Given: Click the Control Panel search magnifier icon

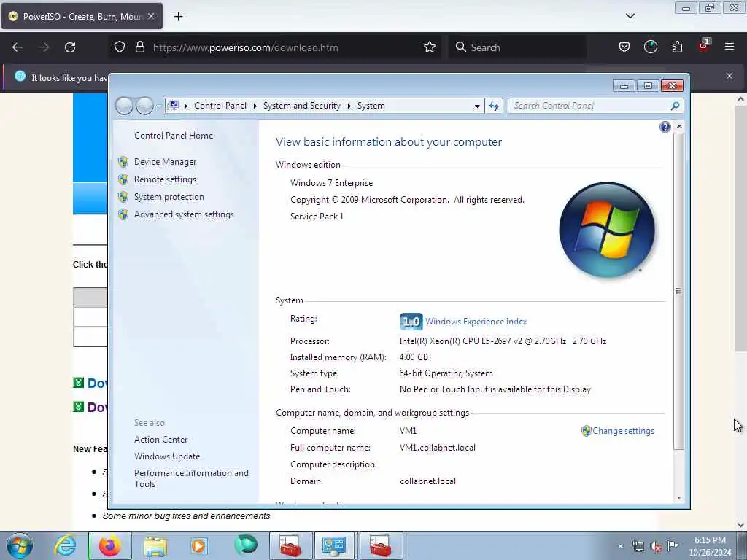Looking at the screenshot, I should tap(675, 106).
